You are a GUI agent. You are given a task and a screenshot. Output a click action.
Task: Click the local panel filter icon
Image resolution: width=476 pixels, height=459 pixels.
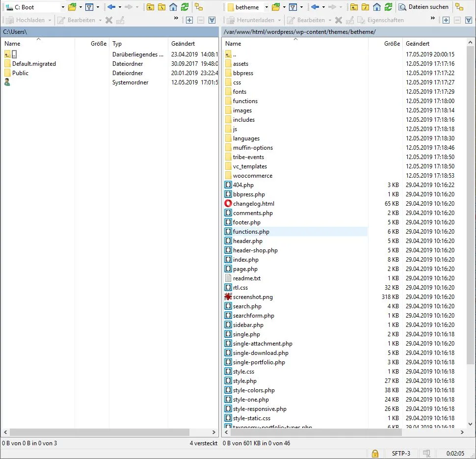89,7
